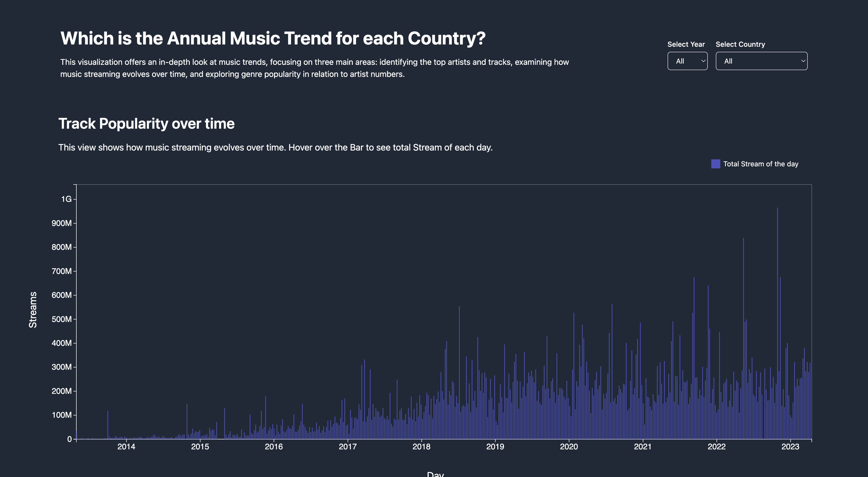This screenshot has width=868, height=477.
Task: Click the 2018 x-axis tick label
Action: (x=421, y=447)
